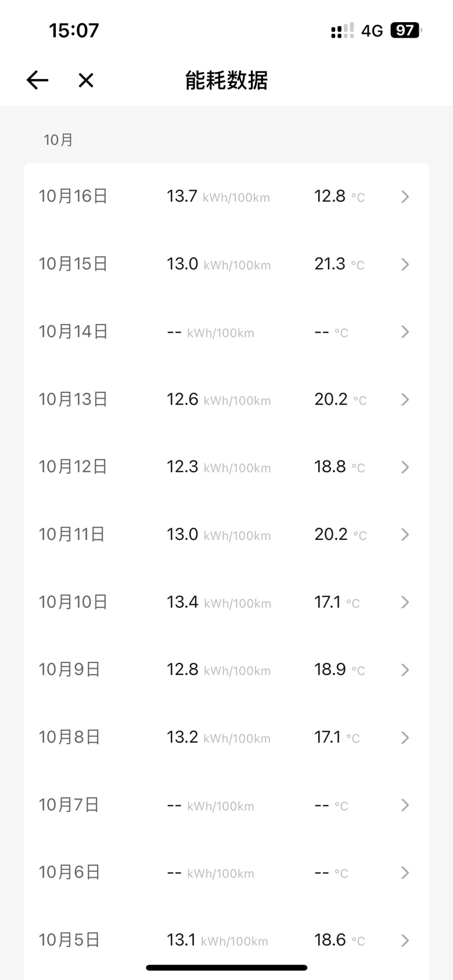Tap the chevron for 10月11日
The image size is (453, 980).
pos(405,535)
